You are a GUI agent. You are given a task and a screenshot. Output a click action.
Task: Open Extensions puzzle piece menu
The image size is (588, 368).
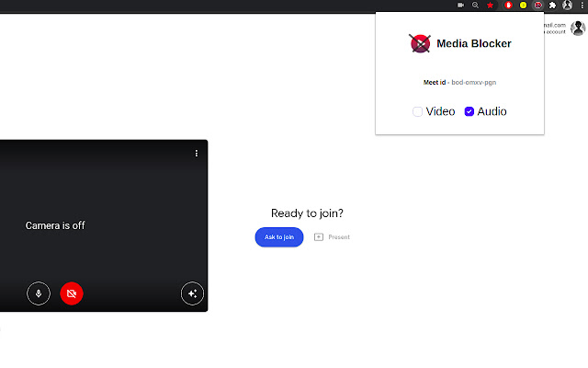click(x=552, y=6)
